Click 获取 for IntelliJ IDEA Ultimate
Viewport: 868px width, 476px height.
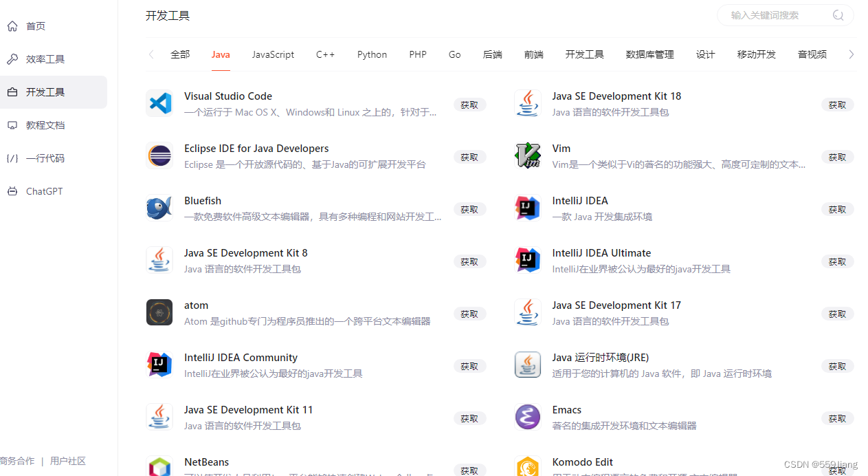pyautogui.click(x=837, y=261)
